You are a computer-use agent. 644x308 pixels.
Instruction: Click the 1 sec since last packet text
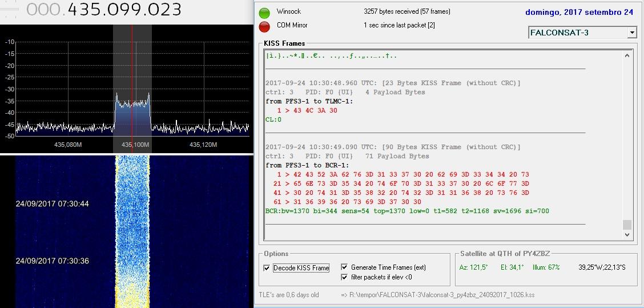point(399,25)
